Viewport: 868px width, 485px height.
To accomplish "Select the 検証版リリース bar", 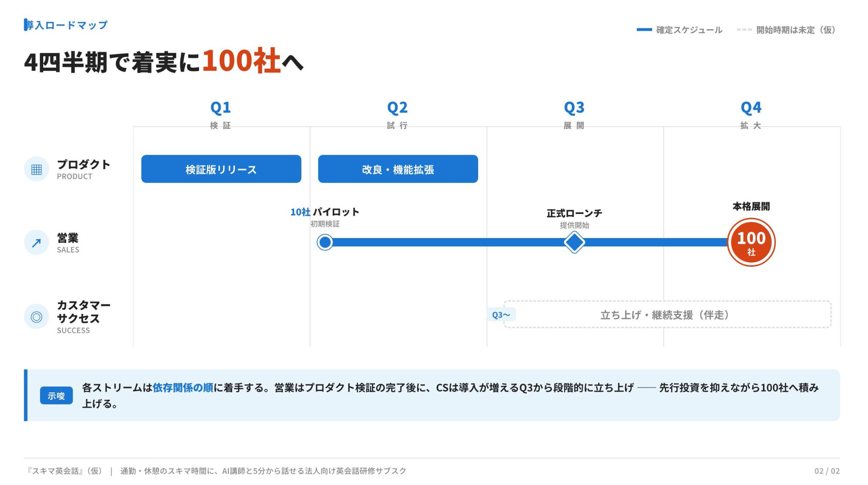I will coord(221,169).
